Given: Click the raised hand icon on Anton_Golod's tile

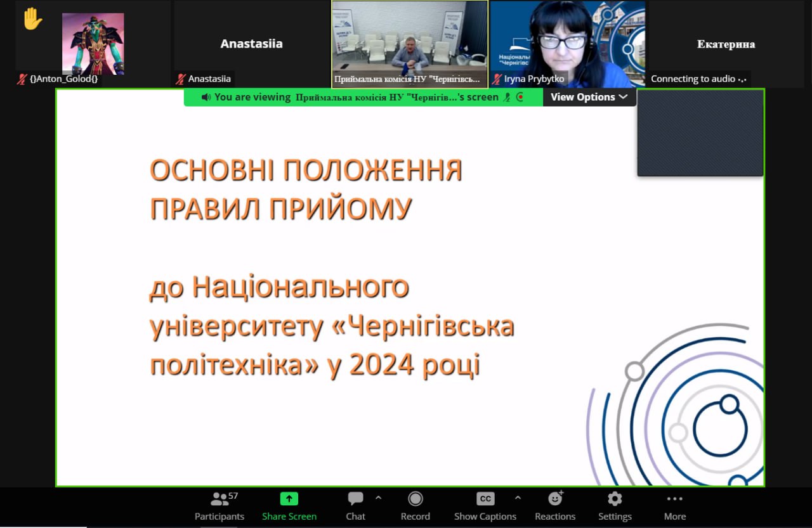Looking at the screenshot, I should (x=32, y=18).
